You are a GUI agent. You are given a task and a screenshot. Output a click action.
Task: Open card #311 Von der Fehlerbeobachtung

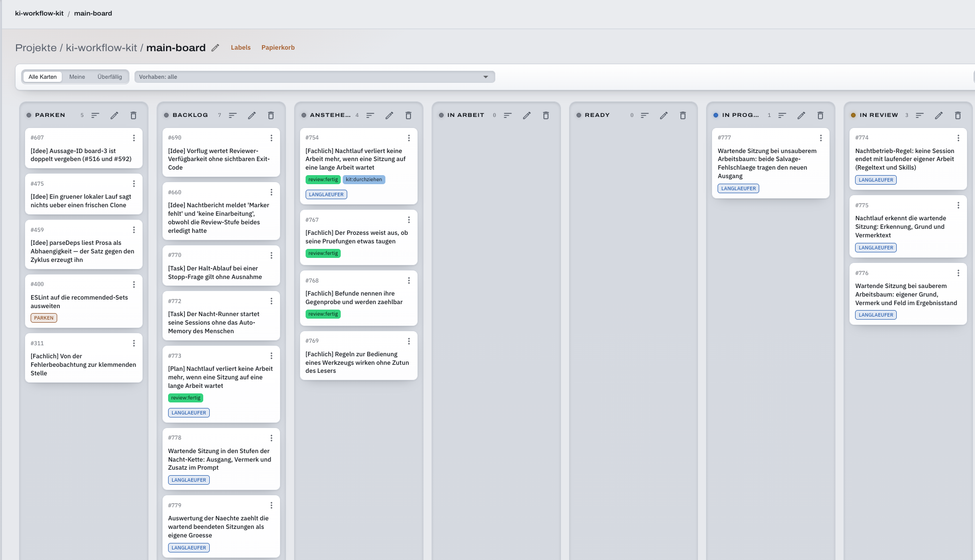coord(84,358)
